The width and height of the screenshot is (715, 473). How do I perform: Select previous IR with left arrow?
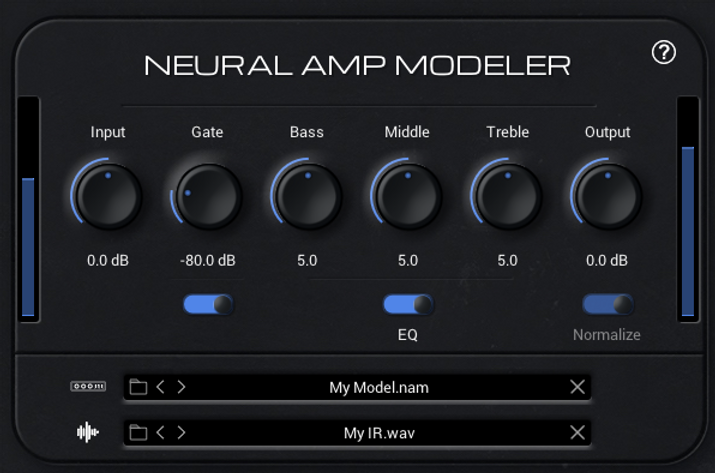(x=161, y=432)
